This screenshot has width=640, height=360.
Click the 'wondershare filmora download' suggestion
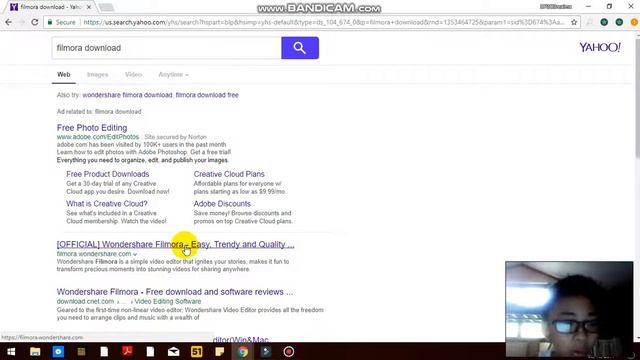[x=127, y=95]
